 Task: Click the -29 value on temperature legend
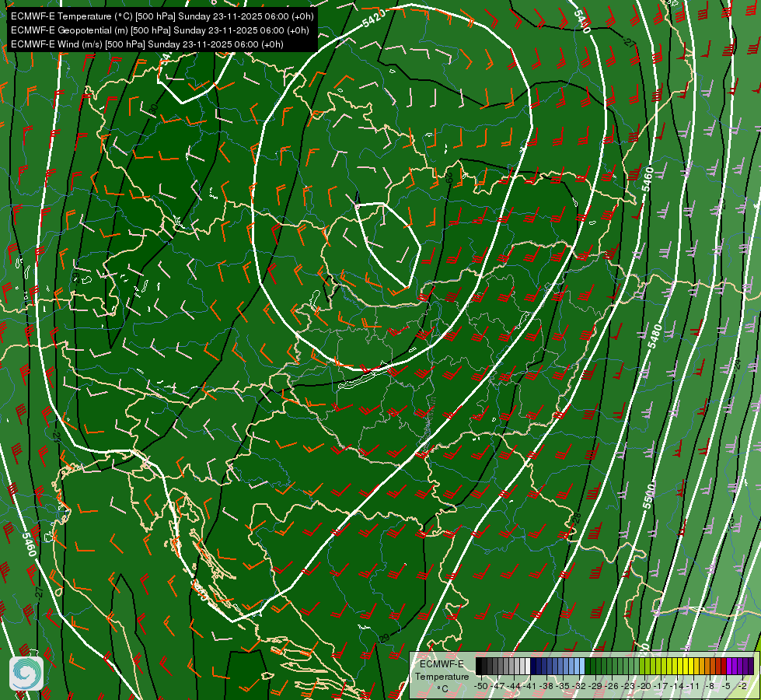596,686
